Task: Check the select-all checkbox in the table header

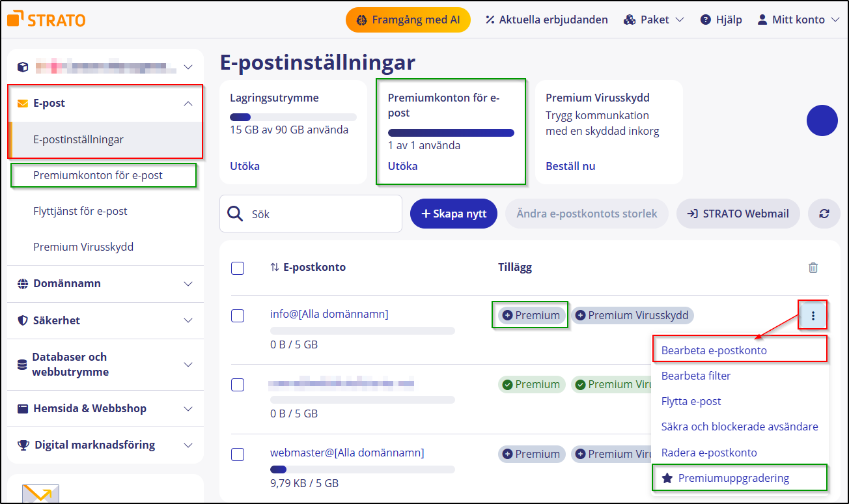Action: [238, 267]
